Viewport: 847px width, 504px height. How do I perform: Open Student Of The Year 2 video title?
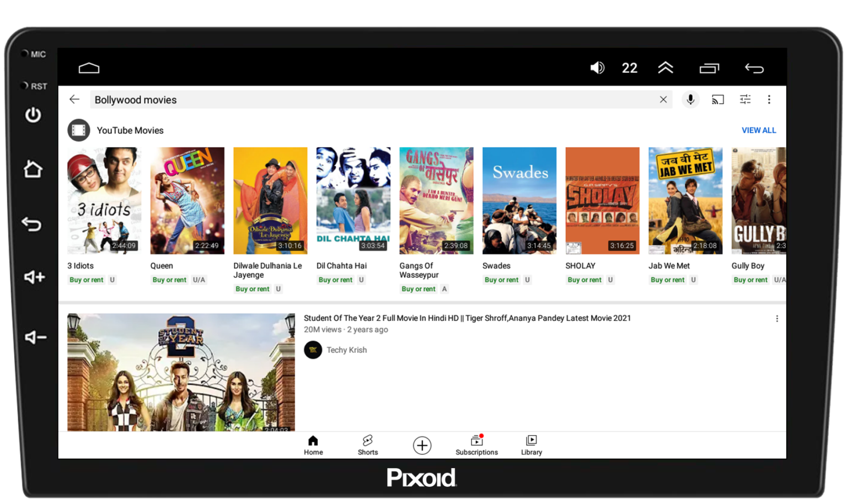coord(467,318)
